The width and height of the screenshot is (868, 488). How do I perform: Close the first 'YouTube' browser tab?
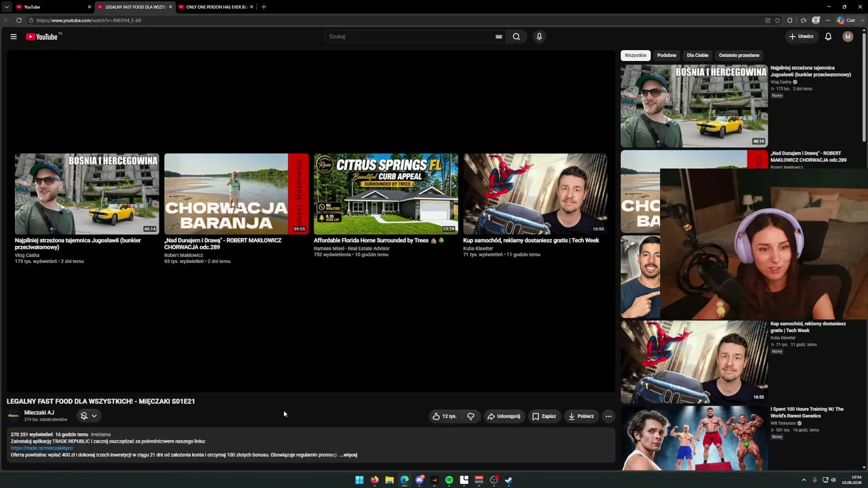89,7
